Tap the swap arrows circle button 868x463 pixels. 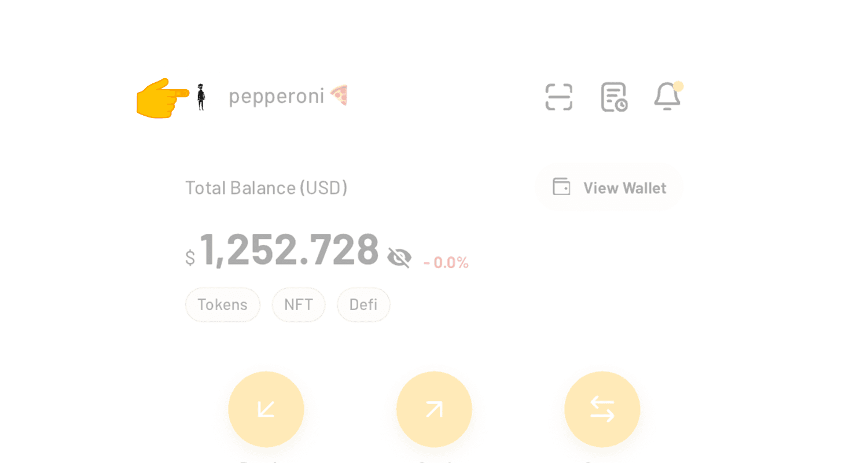point(602,409)
